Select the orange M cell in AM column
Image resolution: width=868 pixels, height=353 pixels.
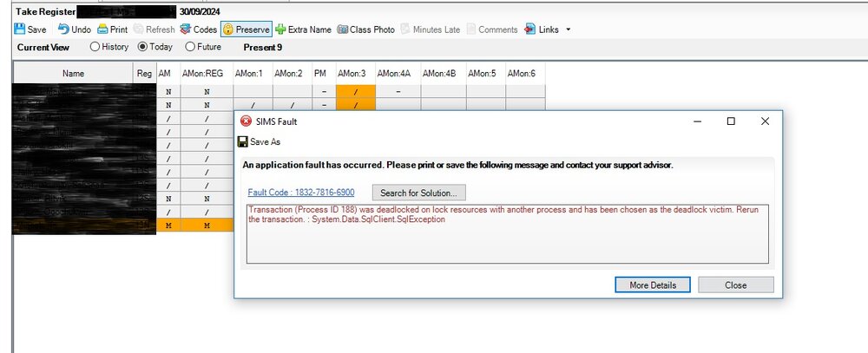[168, 226]
